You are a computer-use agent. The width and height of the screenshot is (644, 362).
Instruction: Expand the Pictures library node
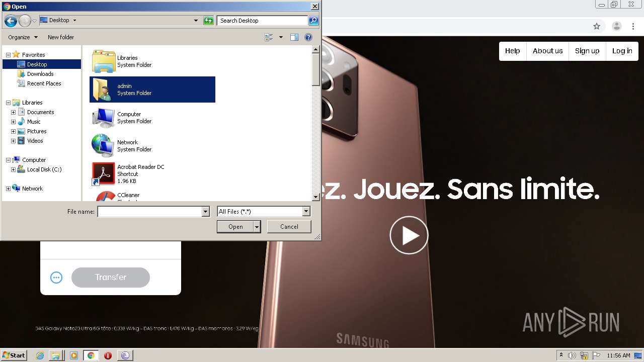[13, 131]
